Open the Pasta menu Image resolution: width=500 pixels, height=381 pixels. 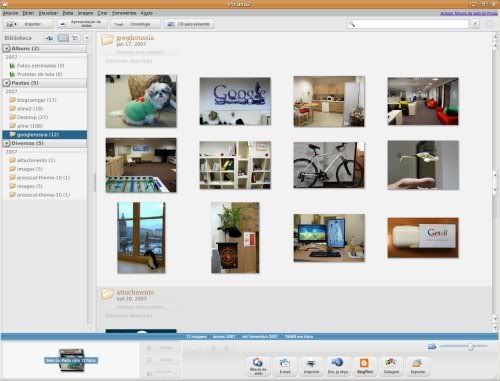(x=68, y=13)
